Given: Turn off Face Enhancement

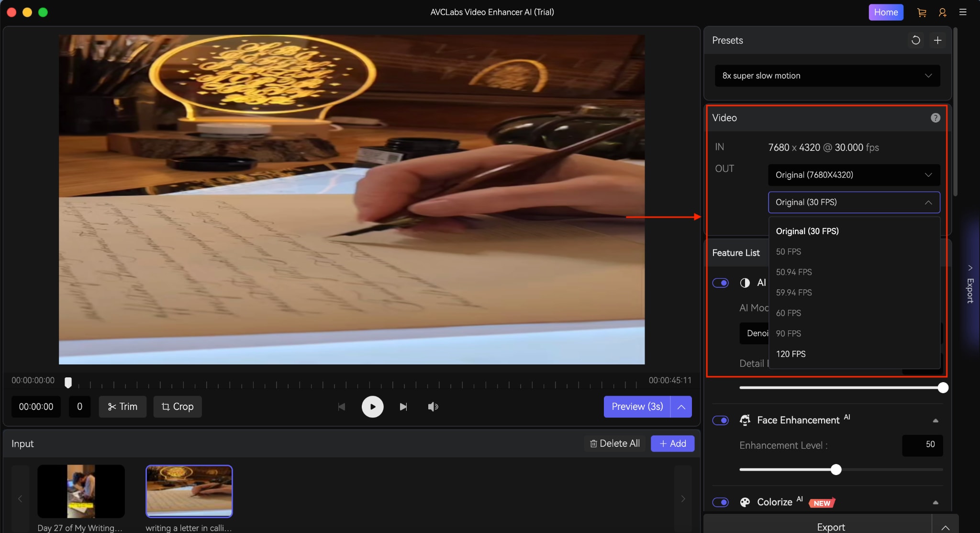Looking at the screenshot, I should [721, 420].
